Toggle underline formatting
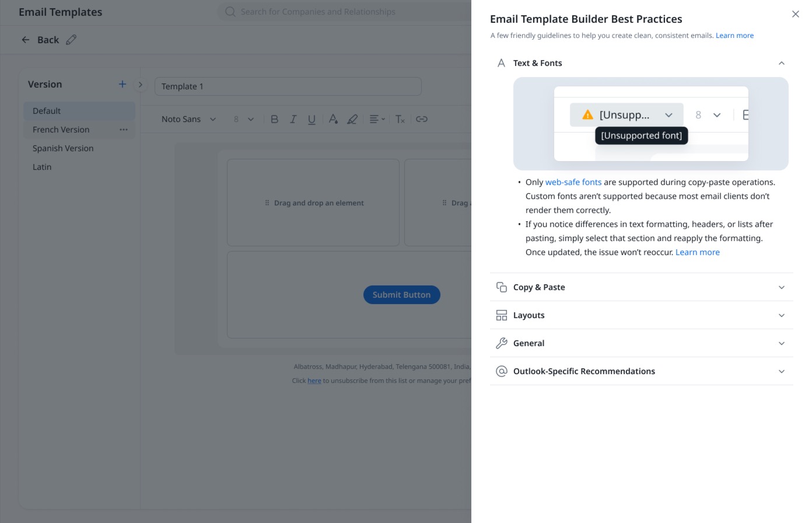812x523 pixels. pos(311,119)
